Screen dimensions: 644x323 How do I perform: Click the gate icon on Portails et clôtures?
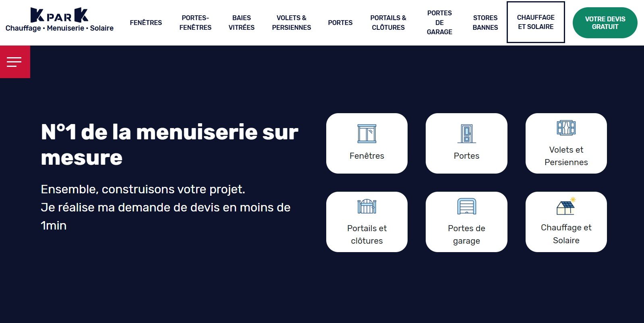tap(367, 207)
